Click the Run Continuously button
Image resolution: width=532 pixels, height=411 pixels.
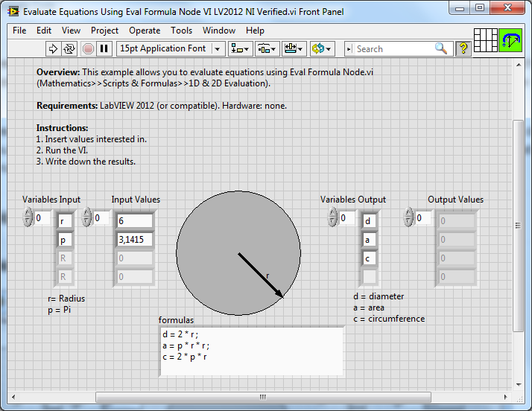coord(69,49)
